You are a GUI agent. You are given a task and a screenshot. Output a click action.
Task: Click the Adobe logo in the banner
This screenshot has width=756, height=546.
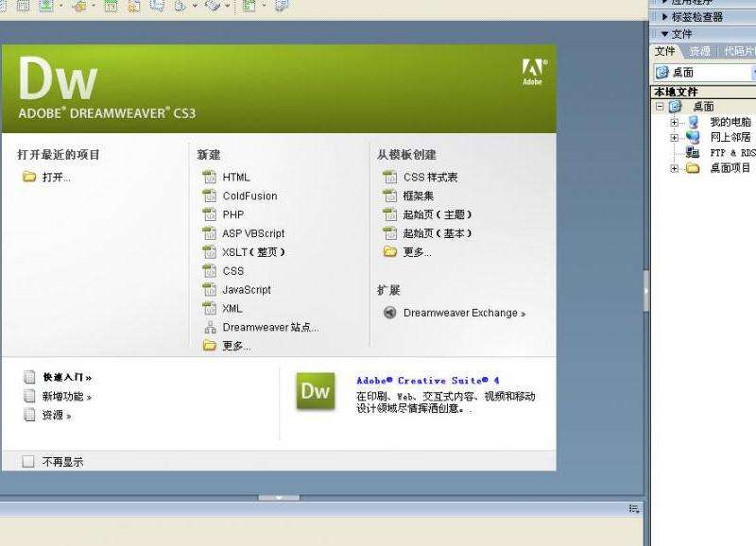[x=534, y=72]
